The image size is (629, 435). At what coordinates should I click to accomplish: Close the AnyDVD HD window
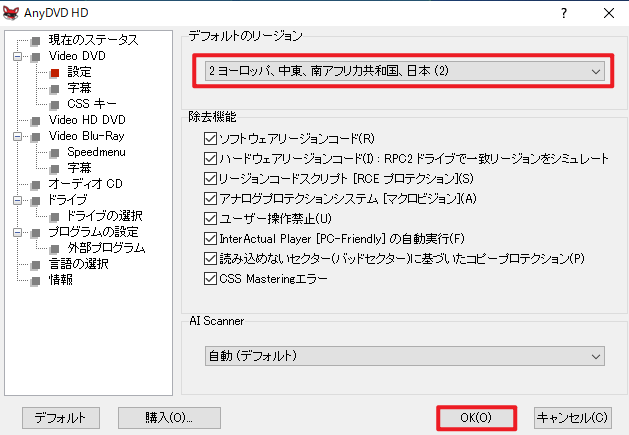coord(609,13)
